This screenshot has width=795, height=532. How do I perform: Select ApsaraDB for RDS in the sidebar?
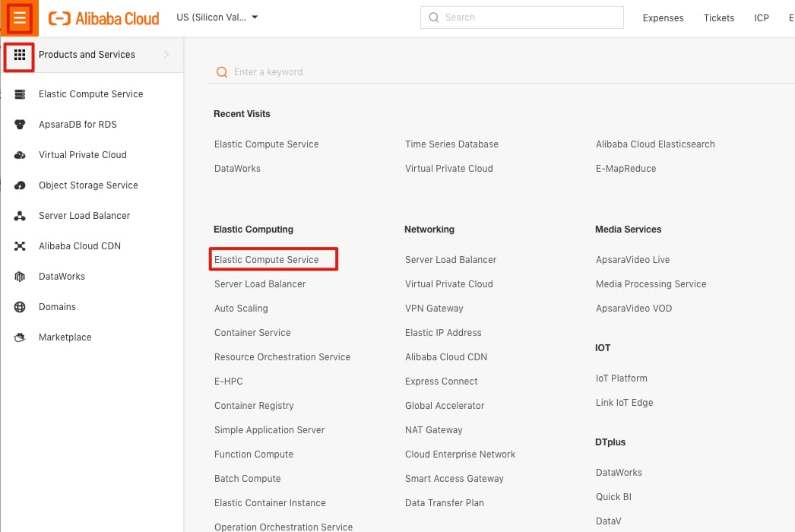(x=78, y=125)
